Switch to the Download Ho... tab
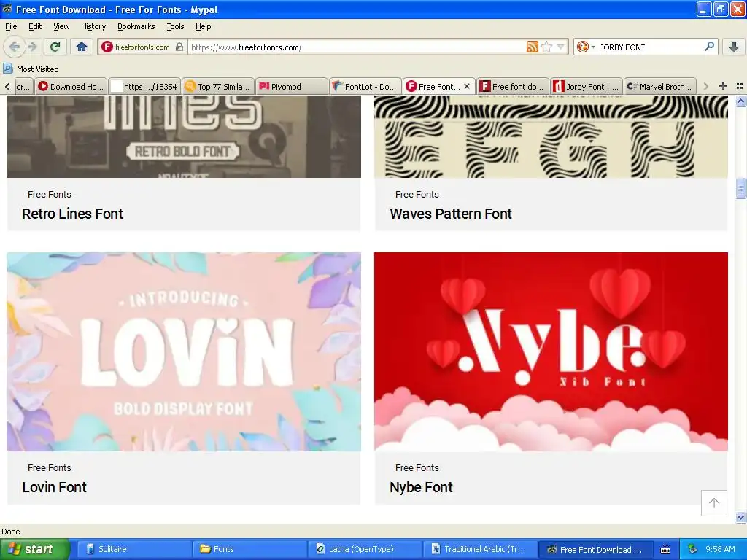The width and height of the screenshot is (747, 560). (71, 86)
